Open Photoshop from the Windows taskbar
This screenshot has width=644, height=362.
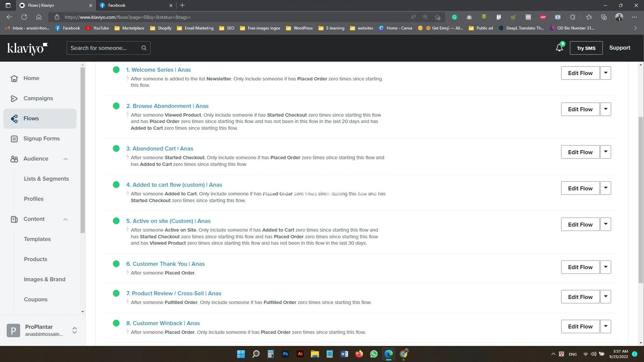(285, 354)
